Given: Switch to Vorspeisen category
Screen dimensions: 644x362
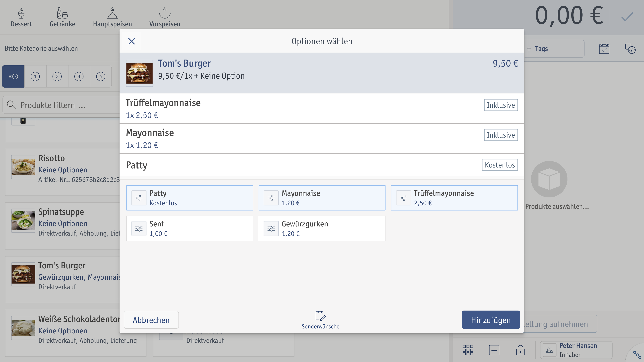Looking at the screenshot, I should click(165, 17).
